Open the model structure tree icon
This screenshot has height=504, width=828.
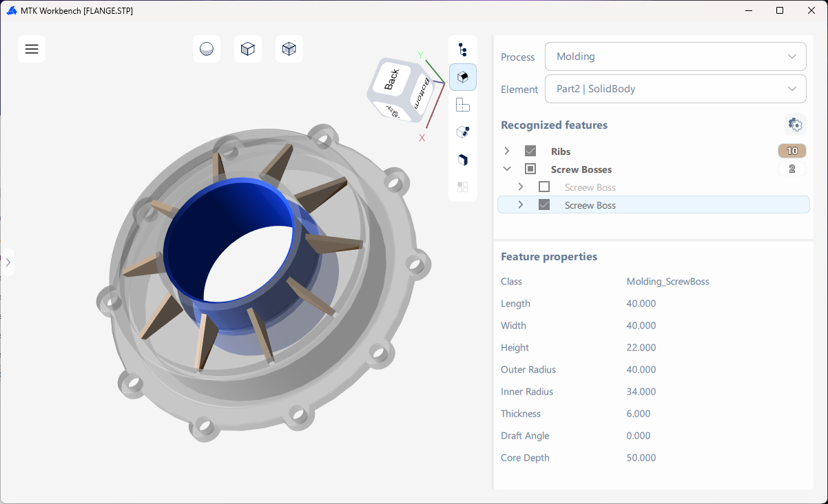(463, 50)
